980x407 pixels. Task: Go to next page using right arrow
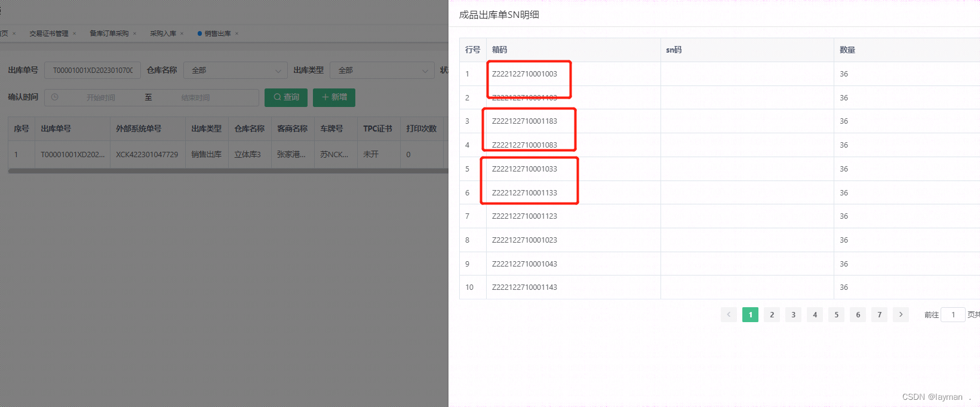(901, 314)
